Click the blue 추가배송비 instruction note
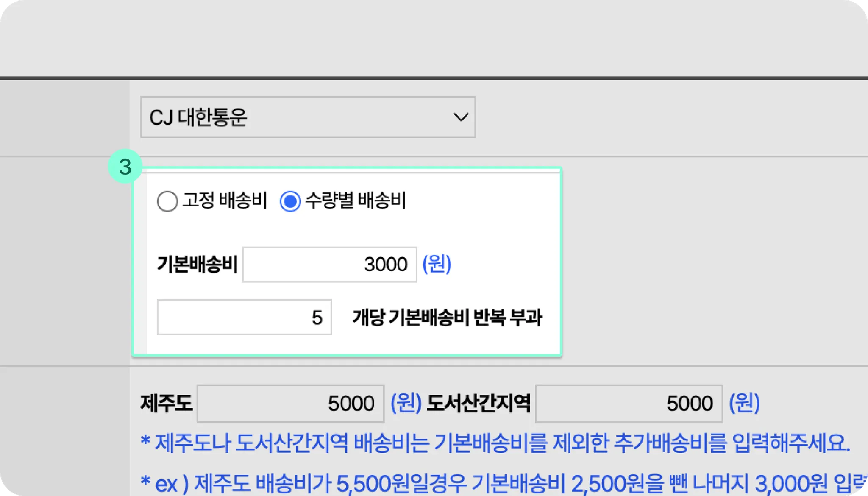Image resolution: width=868 pixels, height=496 pixels. click(x=495, y=443)
